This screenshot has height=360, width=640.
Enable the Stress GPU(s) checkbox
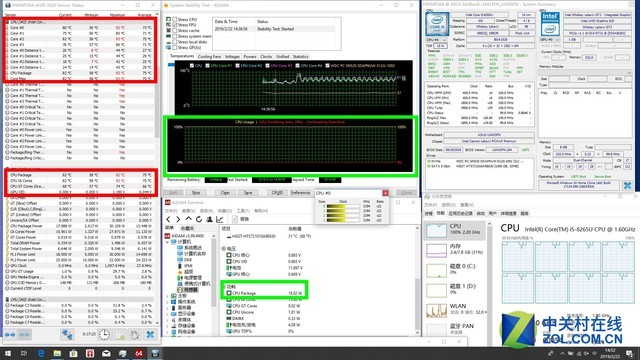click(x=175, y=47)
